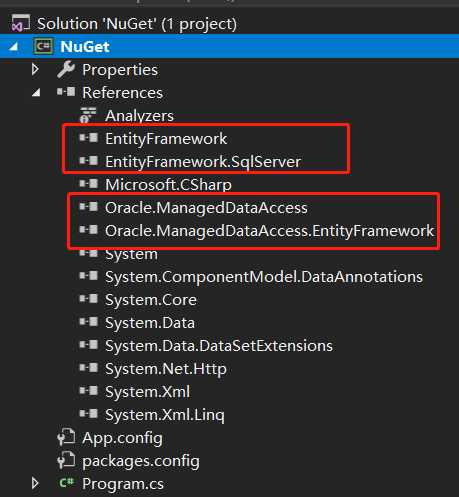Click the Solution 'NuGet' icon

20,24
